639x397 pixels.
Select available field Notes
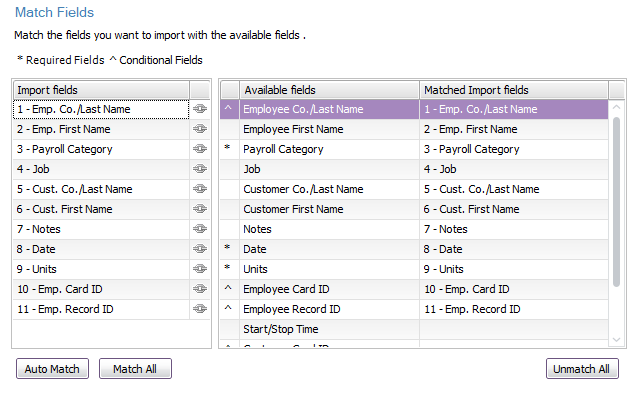pos(329,229)
